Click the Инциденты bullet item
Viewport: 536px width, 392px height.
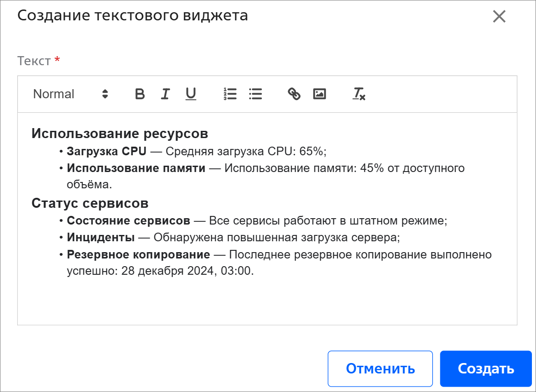coord(233,237)
